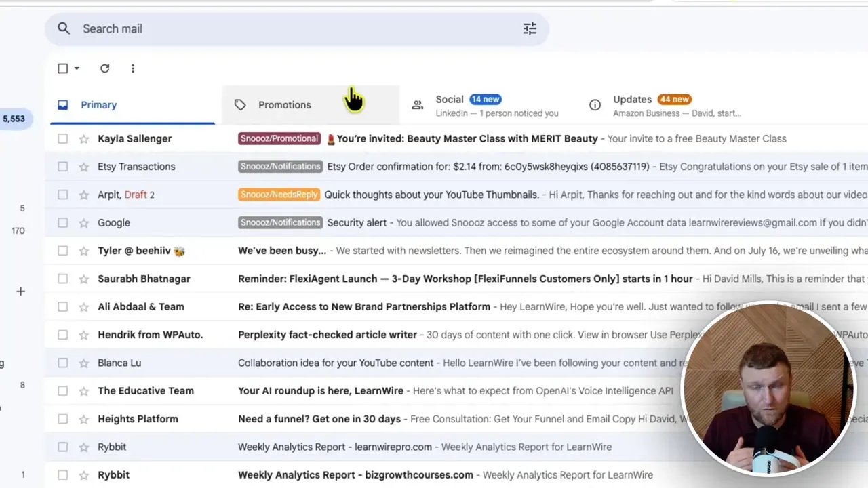Click the 44 new Updates badge
Screen dimensions: 868x488
pyautogui.click(x=674, y=99)
